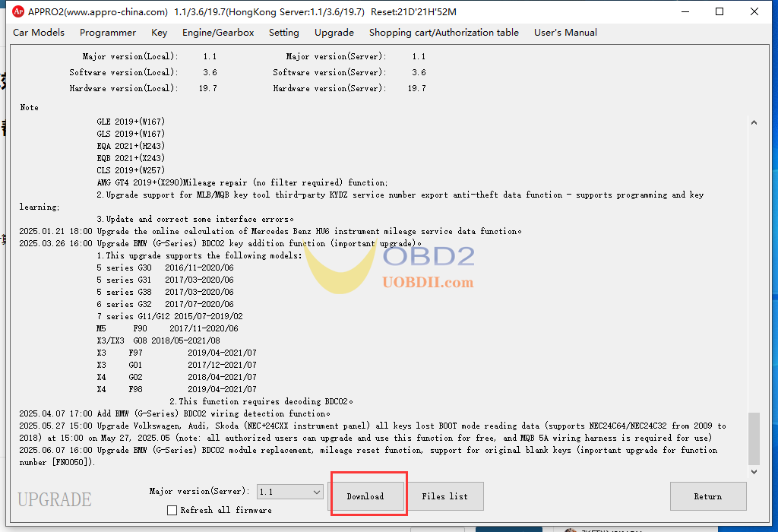Open the Car Models menu
The image size is (778, 532).
click(x=39, y=33)
